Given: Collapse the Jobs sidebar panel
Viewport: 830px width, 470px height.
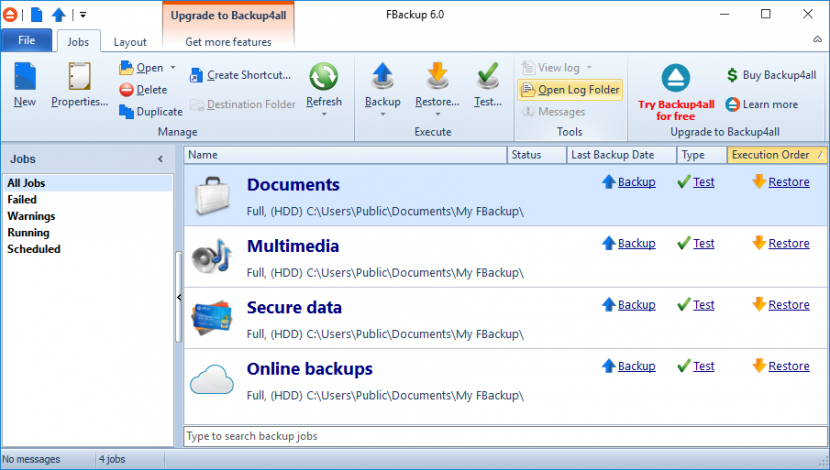Looking at the screenshot, I should coord(160,159).
